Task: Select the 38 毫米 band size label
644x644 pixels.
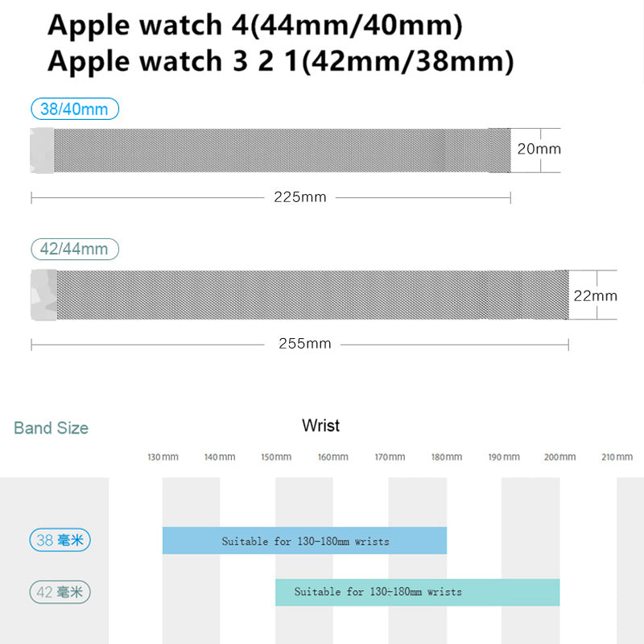Action: [x=60, y=540]
